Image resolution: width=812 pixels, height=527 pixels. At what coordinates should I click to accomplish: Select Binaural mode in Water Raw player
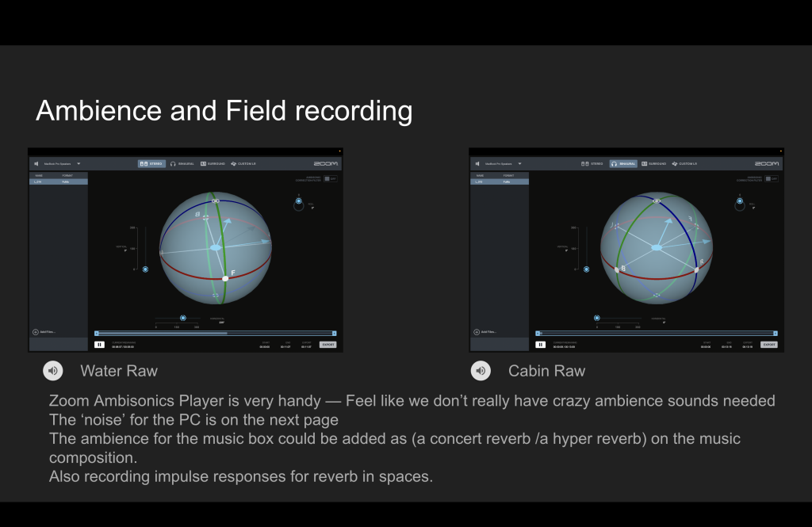pyautogui.click(x=182, y=163)
